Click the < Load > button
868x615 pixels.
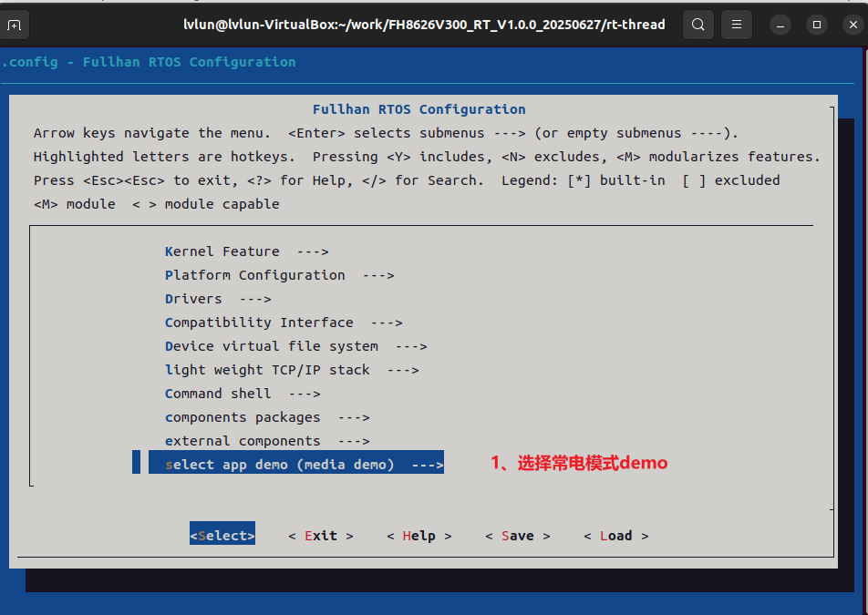616,536
